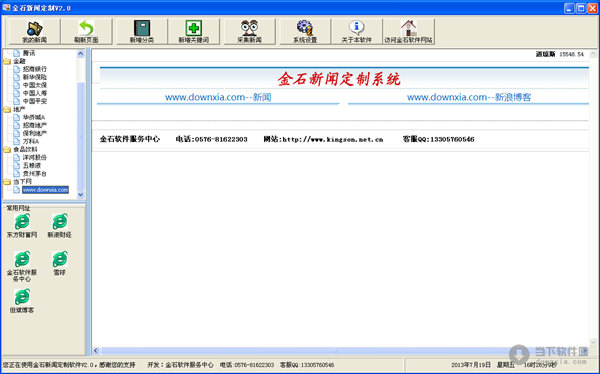Click status bar date 2013年7月19日
The image size is (600, 374).
471,365
